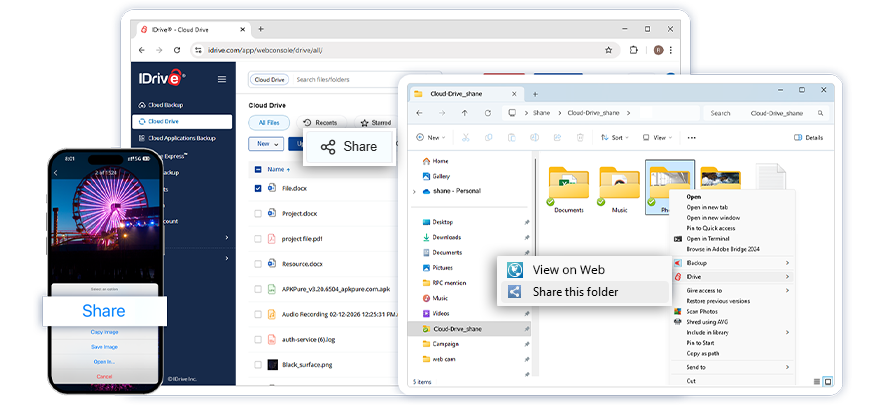The width and height of the screenshot is (876, 405).
Task: Click the IDrive logo in the sidebar
Action: [x=161, y=78]
